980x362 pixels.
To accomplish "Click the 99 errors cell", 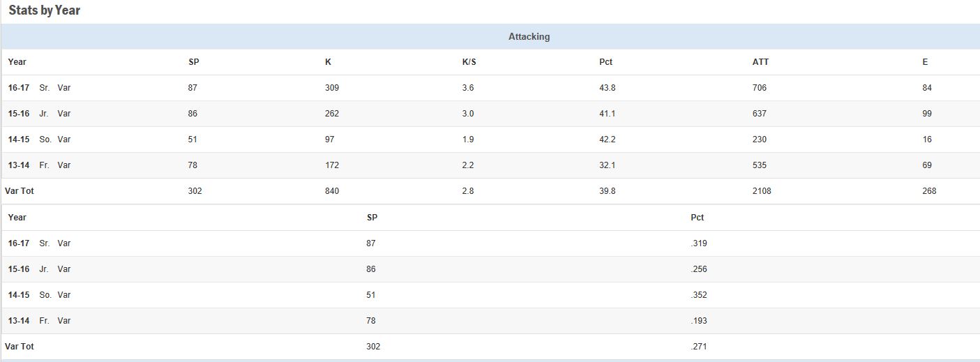I will pos(927,114).
